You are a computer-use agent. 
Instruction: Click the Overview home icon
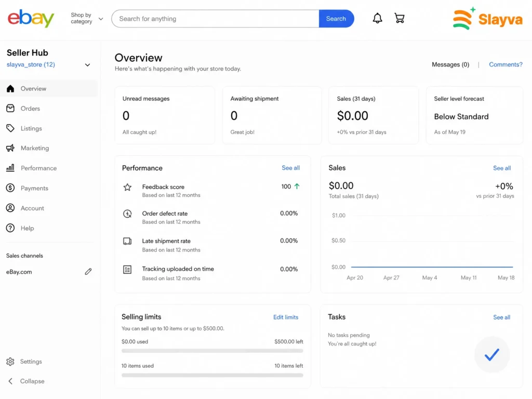click(10, 88)
